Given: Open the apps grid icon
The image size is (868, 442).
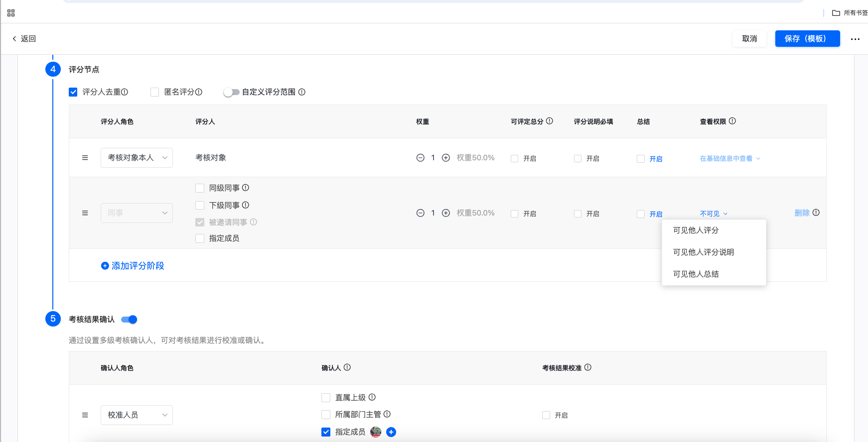Looking at the screenshot, I should click(11, 13).
